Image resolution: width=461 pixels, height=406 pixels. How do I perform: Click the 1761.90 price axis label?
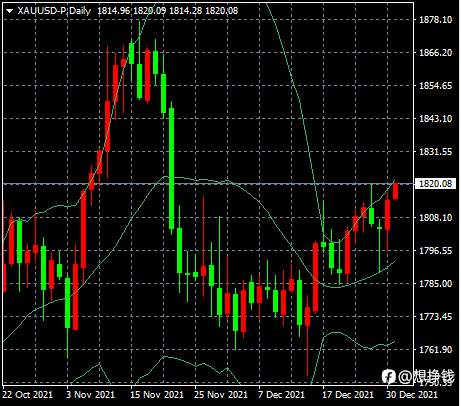[435, 350]
